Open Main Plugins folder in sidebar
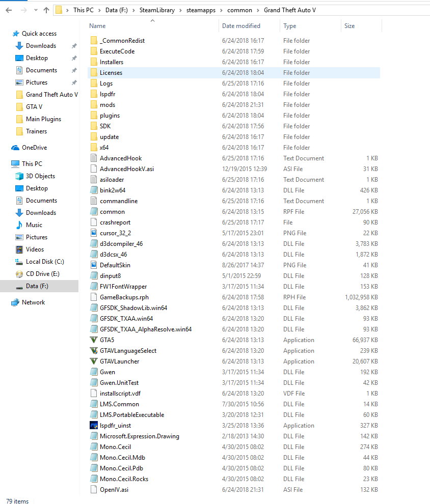430x504 pixels. pyautogui.click(x=43, y=119)
